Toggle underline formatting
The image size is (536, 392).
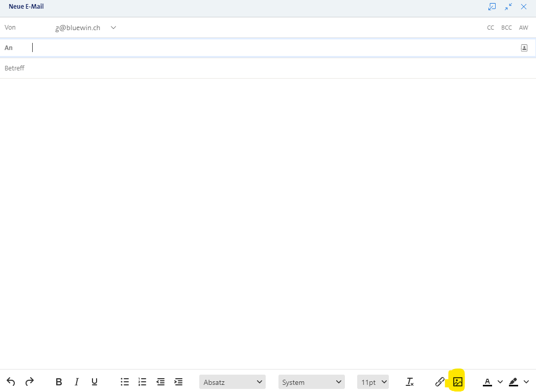click(x=94, y=381)
